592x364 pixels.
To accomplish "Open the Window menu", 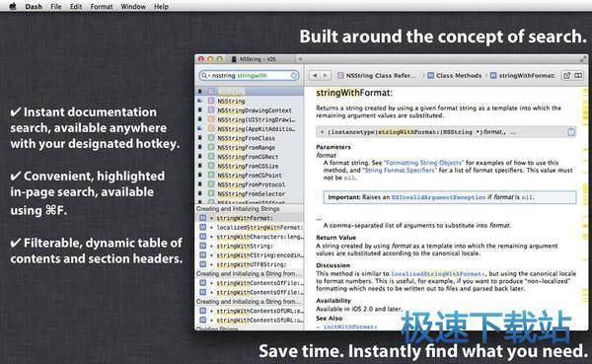I will coord(133,7).
